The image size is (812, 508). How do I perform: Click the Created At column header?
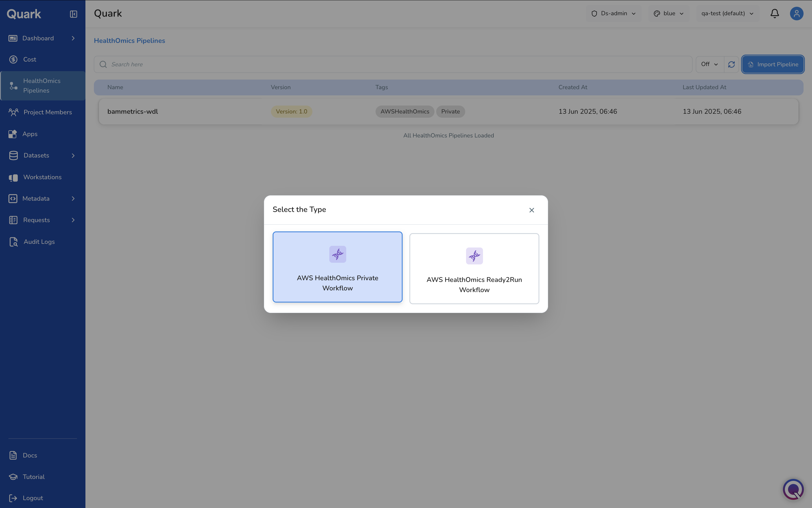[573, 87]
